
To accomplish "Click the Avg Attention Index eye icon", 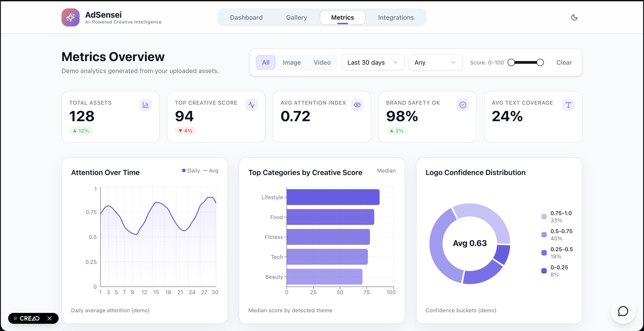I will coord(357,105).
